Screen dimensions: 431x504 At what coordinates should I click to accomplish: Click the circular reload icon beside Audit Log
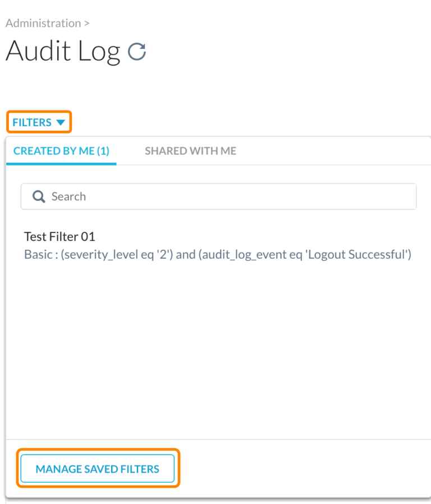click(x=138, y=51)
